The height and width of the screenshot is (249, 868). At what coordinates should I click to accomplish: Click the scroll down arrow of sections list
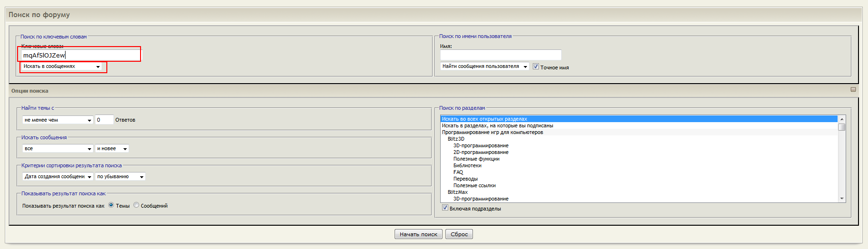pos(842,199)
